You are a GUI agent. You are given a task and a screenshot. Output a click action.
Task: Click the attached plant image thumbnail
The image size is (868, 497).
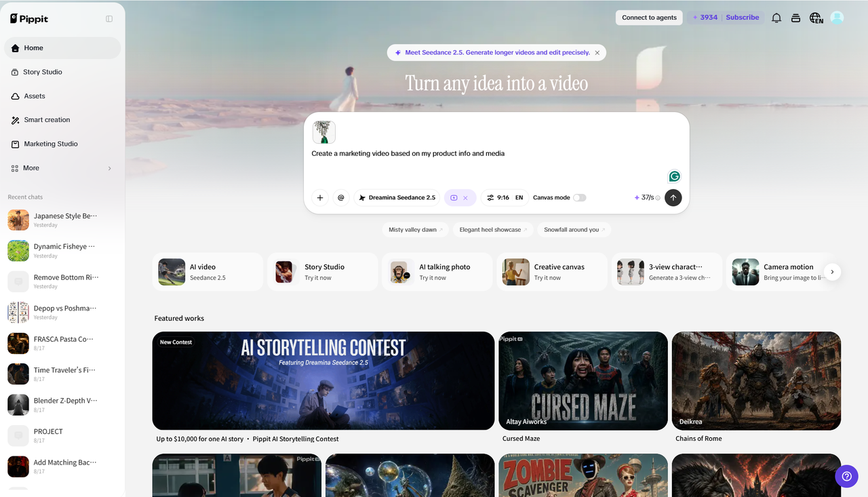click(x=324, y=132)
